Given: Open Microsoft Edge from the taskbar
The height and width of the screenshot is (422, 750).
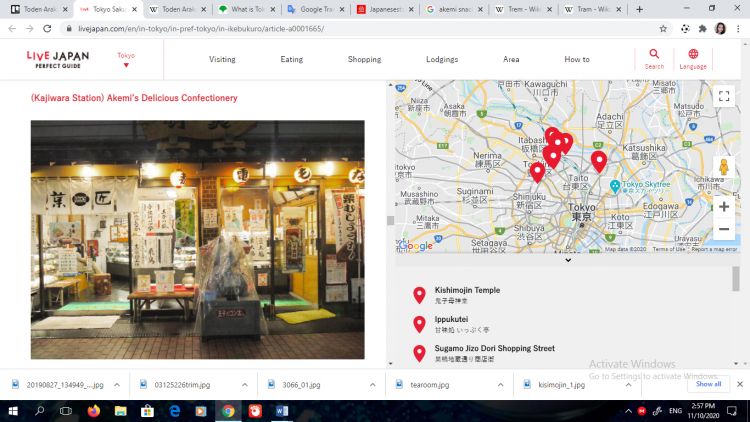Looking at the screenshot, I should pyautogui.click(x=175, y=411).
